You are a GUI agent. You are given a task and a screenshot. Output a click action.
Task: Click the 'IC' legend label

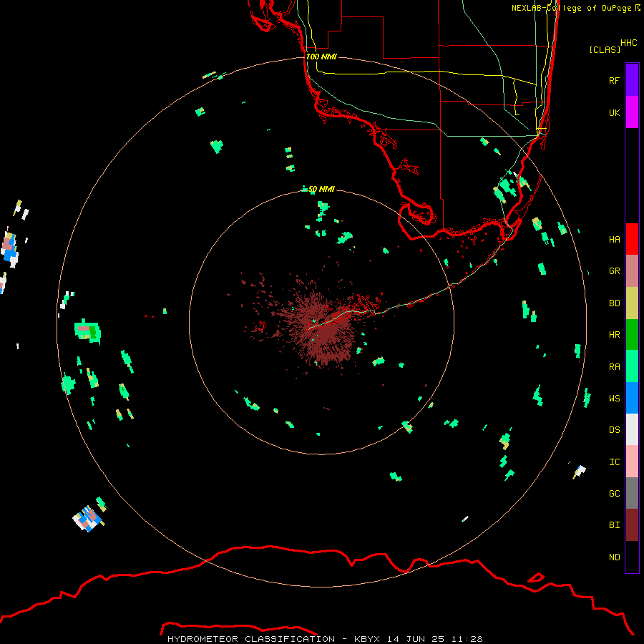pos(615,462)
